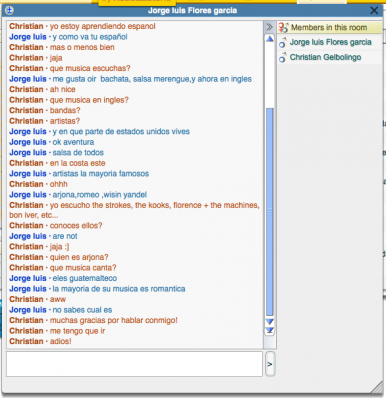
Task: Click message 'me gusta oir bachata, salsa merengue'
Action: point(152,79)
